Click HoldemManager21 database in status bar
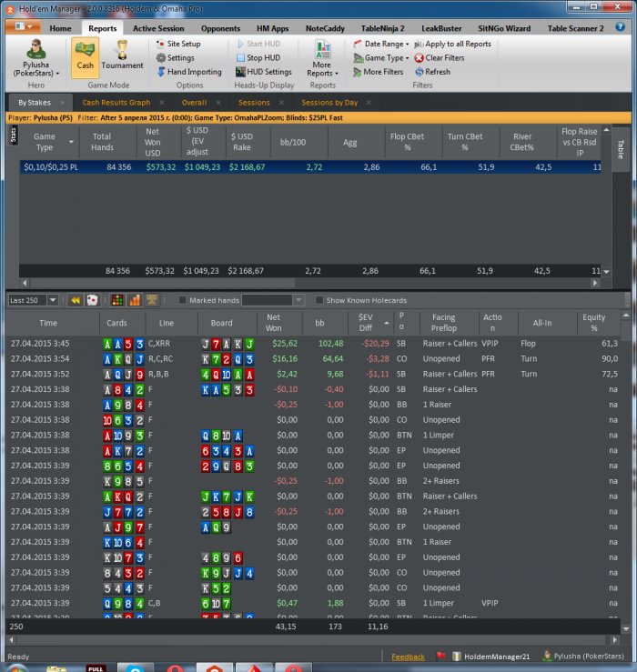This screenshot has height=672, width=637. click(x=491, y=657)
